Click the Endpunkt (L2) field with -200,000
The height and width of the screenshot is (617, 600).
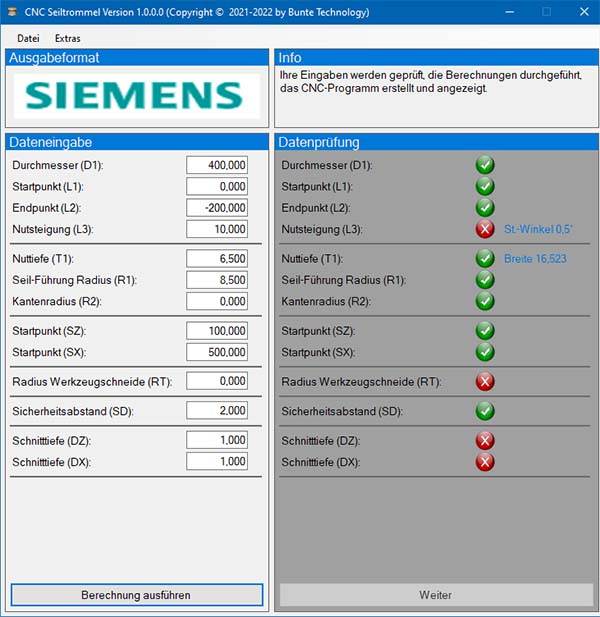pos(217,207)
